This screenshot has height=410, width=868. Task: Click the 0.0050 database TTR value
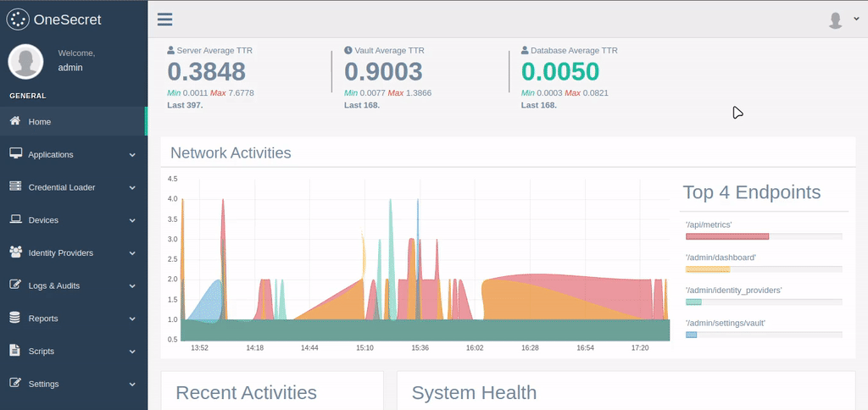coord(560,72)
